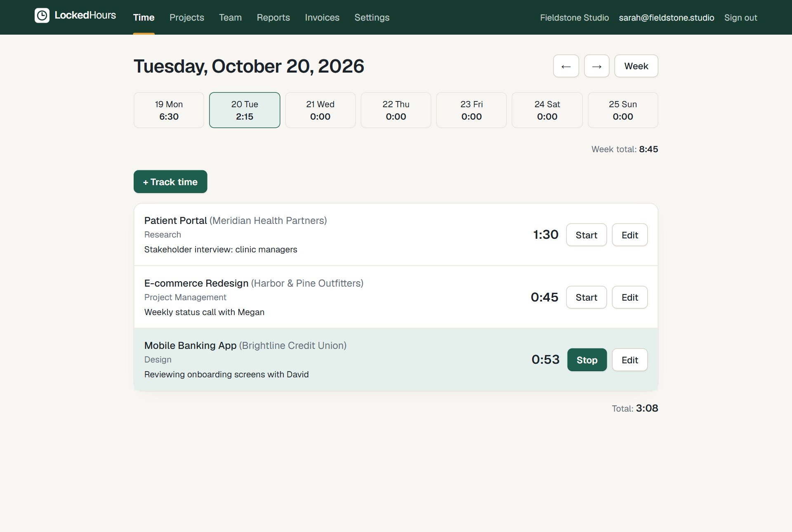The width and height of the screenshot is (792, 532).
Task: Click 'Stakeholder interview: clinic managers' note
Action: pyautogui.click(x=221, y=250)
